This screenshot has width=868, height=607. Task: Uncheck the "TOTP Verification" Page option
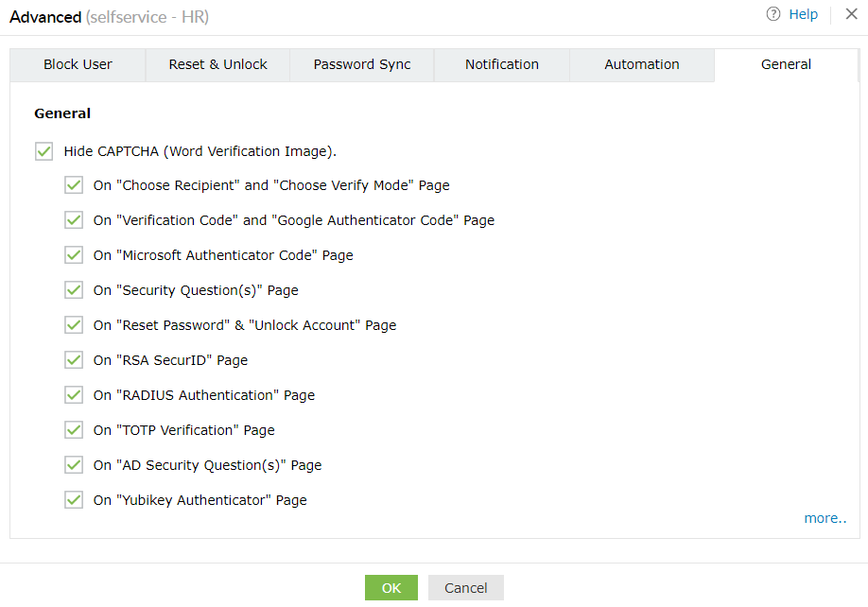click(74, 430)
